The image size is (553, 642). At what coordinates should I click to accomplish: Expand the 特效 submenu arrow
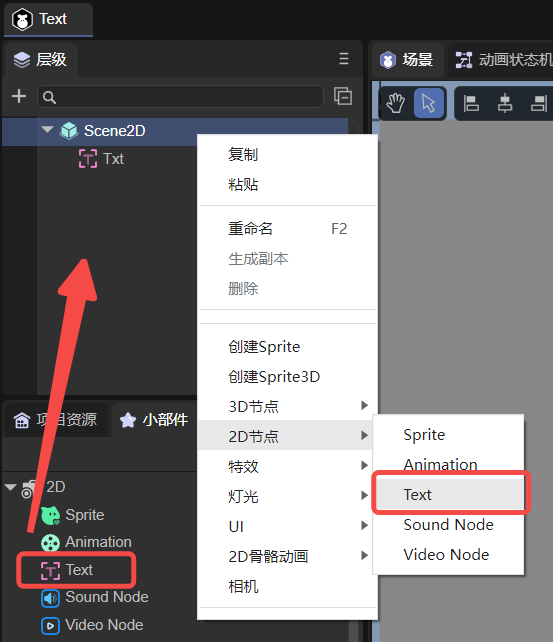364,466
